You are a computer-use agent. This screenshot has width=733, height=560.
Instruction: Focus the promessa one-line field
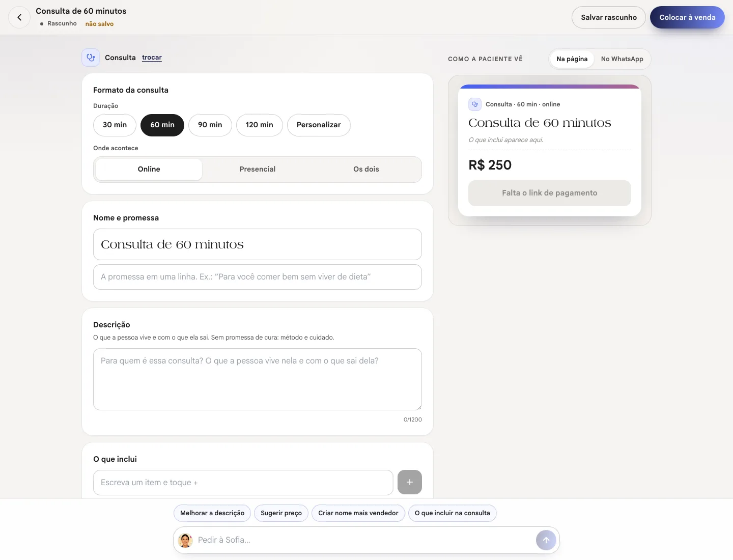[x=258, y=277]
